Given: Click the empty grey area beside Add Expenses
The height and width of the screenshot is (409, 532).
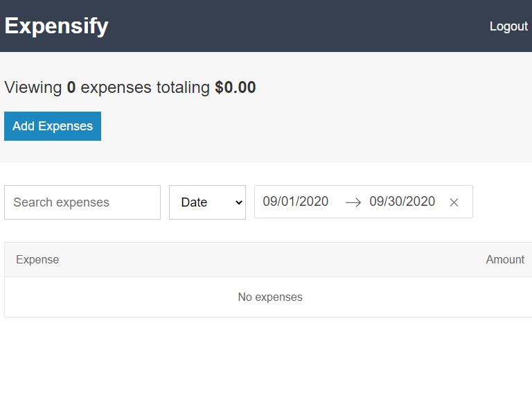Looking at the screenshot, I should coord(312,126).
